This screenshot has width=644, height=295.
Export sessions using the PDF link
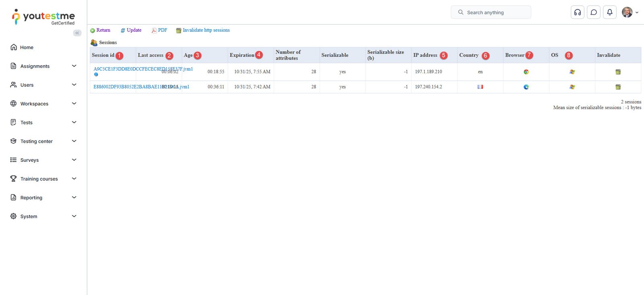[x=162, y=30]
